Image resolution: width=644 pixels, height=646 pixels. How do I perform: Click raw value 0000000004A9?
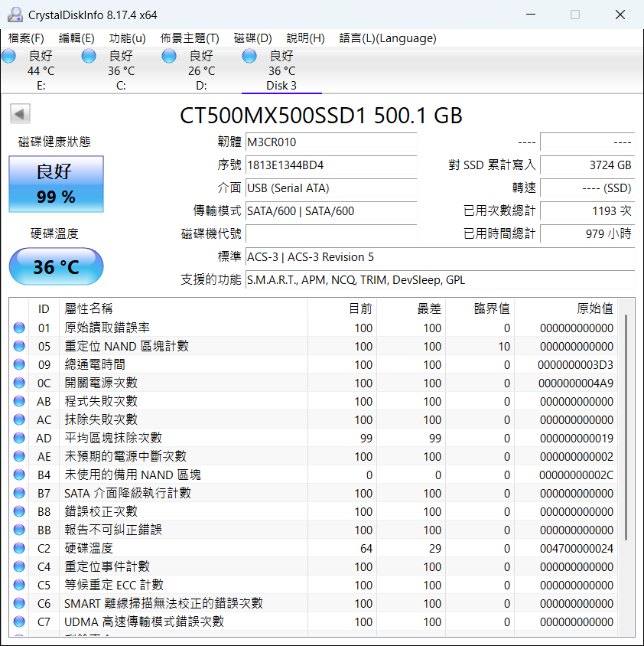[576, 383]
